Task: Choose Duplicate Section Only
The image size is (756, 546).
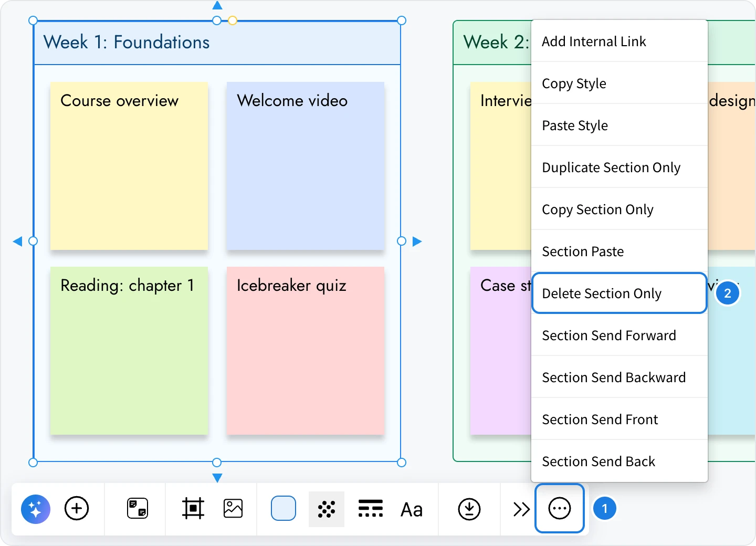Action: coord(619,167)
